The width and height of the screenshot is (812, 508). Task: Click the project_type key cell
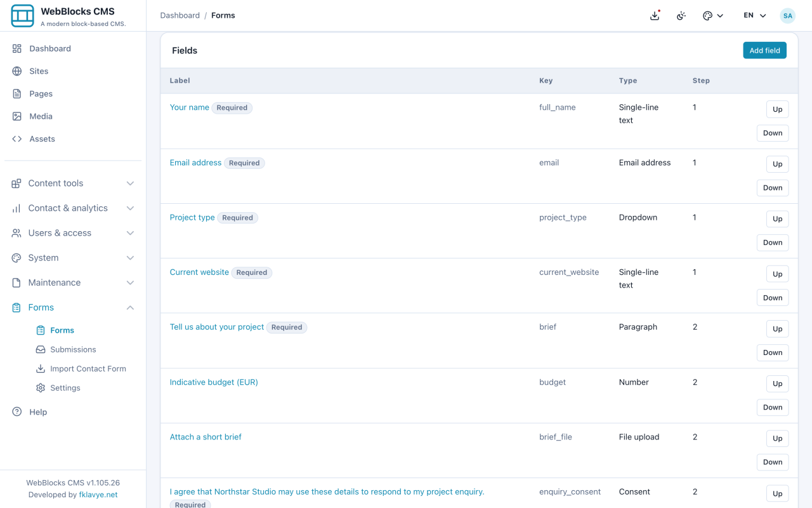click(563, 217)
